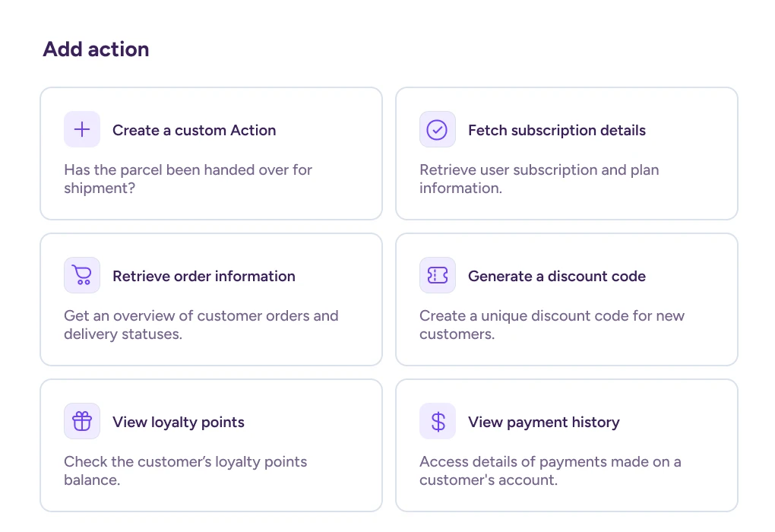Screen dimensions: 775x532
Task: Choose Retrieve order information title
Action: click(x=204, y=276)
